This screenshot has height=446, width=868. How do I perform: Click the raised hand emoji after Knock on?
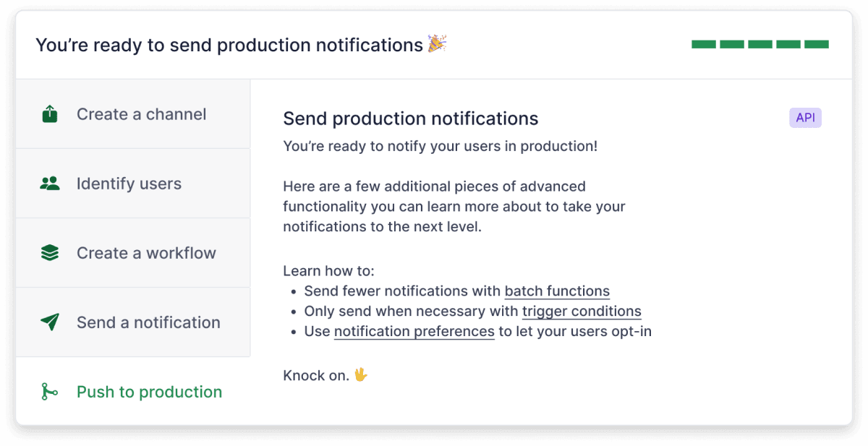tap(362, 375)
